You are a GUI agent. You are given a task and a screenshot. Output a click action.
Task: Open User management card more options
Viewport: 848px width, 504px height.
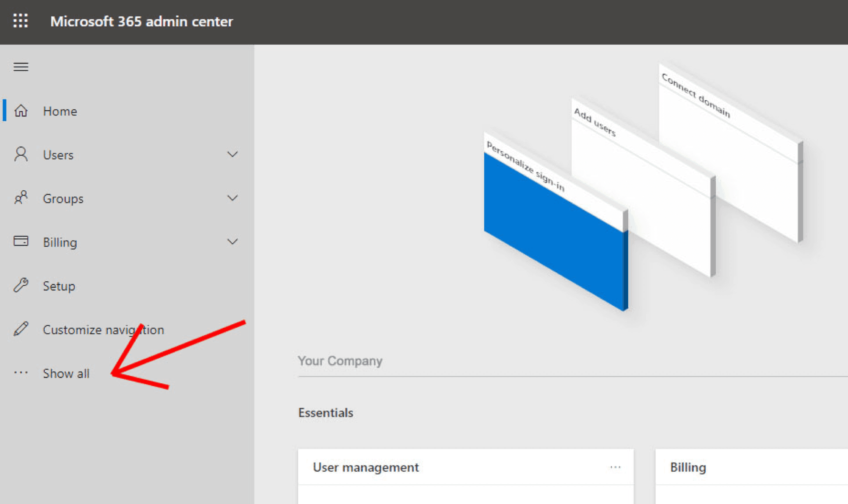click(x=615, y=467)
